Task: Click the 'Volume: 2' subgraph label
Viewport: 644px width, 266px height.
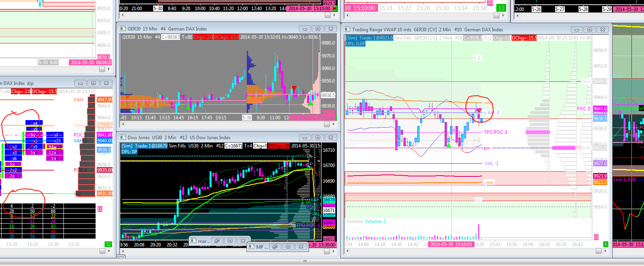Action: [376, 221]
